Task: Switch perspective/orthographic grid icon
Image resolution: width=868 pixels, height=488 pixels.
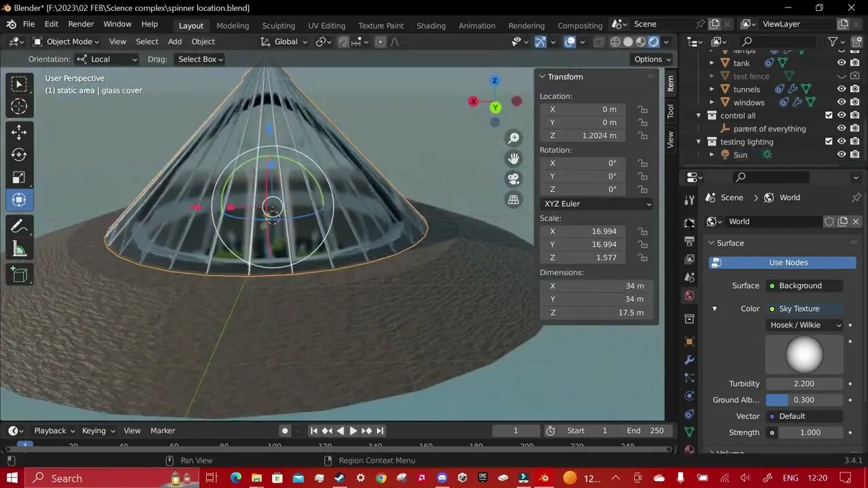Action: 514,199
